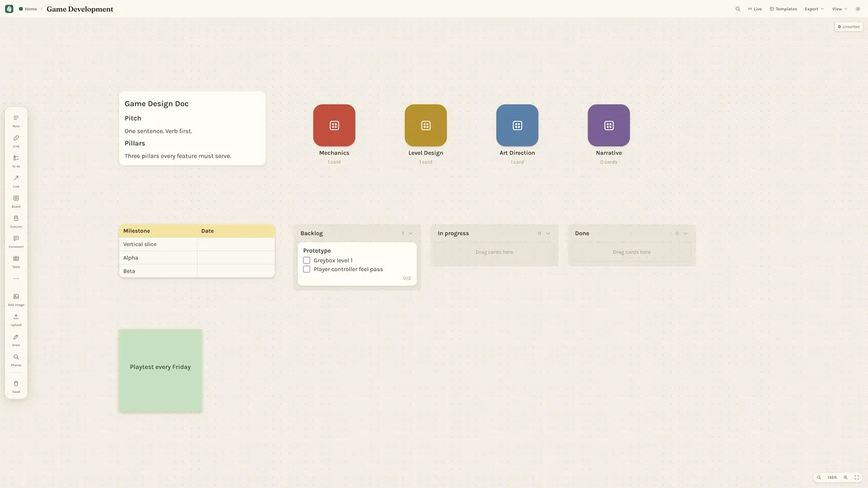The height and width of the screenshot is (488, 868).
Task: Collapse the Done column chevron
Action: (685, 234)
